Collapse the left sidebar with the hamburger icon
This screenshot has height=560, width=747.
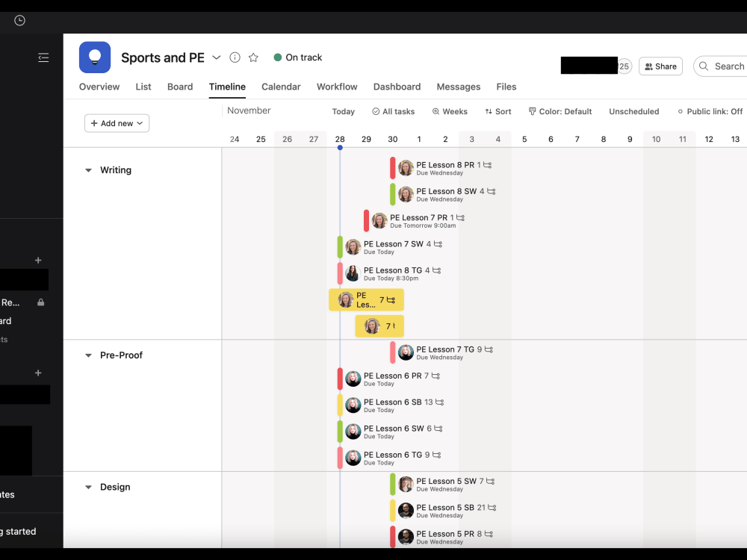(x=43, y=57)
